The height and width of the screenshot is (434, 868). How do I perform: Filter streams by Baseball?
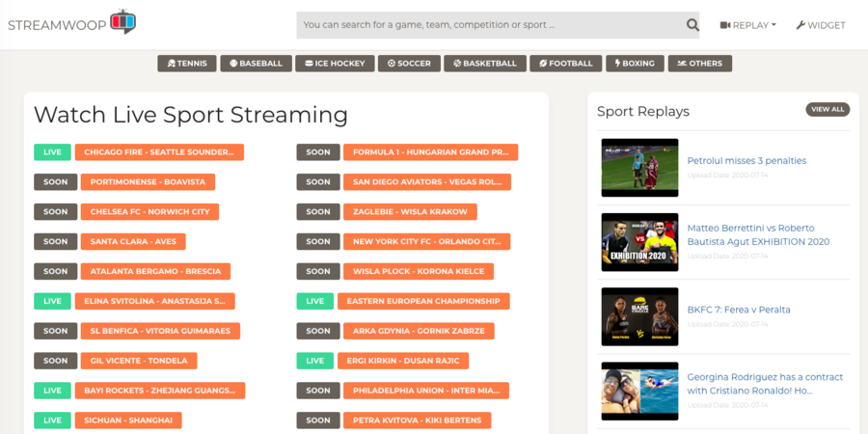click(x=256, y=63)
